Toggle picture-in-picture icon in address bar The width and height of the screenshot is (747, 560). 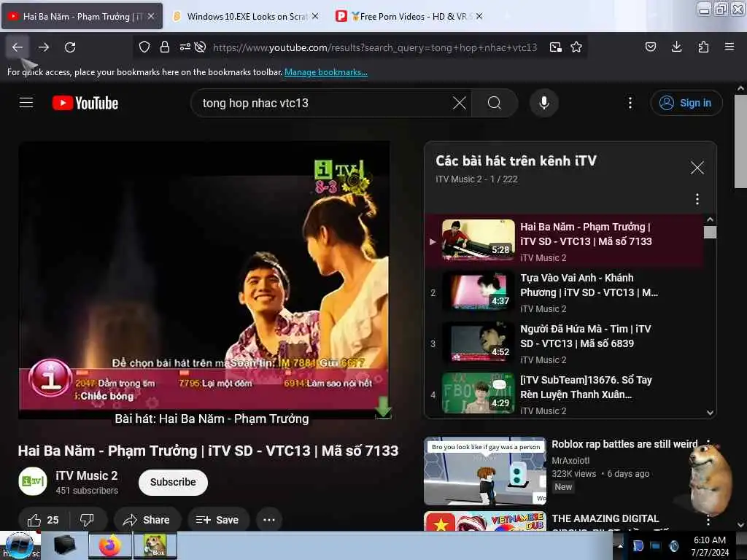555,47
